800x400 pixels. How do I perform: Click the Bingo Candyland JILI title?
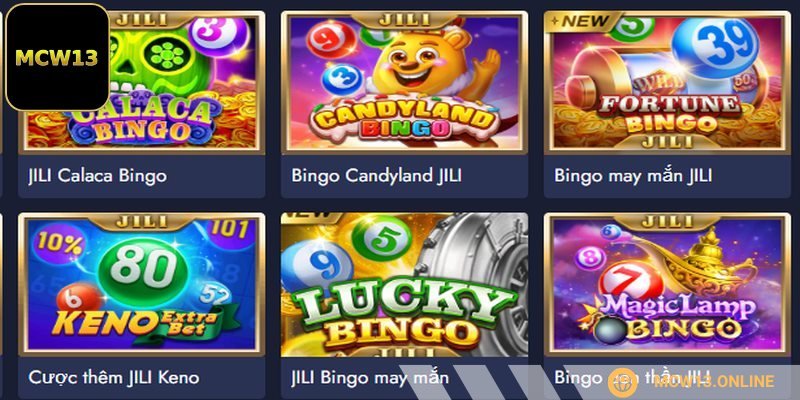(x=377, y=176)
